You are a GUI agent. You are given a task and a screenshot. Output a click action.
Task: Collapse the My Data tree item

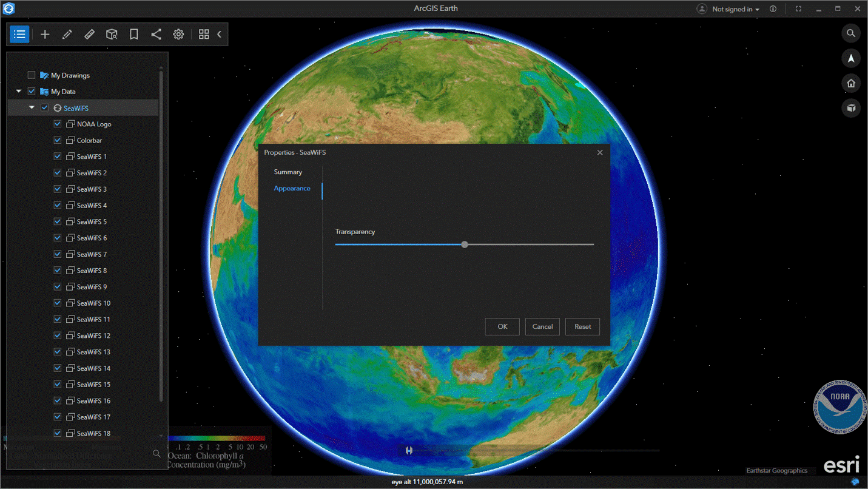(18, 90)
